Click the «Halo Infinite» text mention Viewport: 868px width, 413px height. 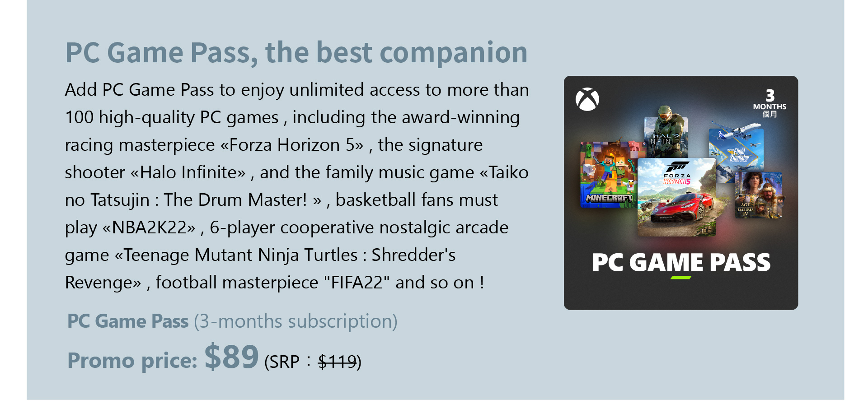188,172
